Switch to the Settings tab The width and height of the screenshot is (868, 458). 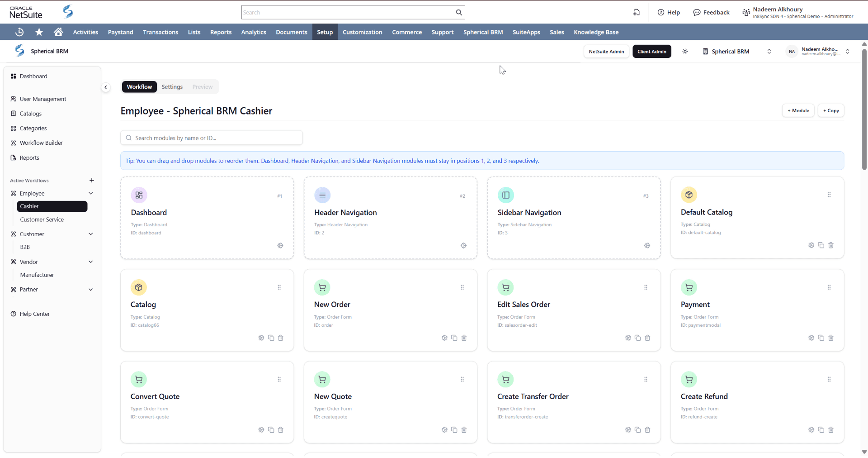tap(172, 87)
